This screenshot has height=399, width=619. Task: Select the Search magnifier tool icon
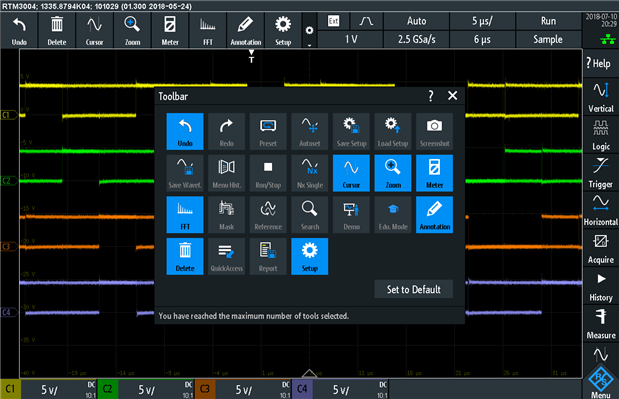(310, 215)
